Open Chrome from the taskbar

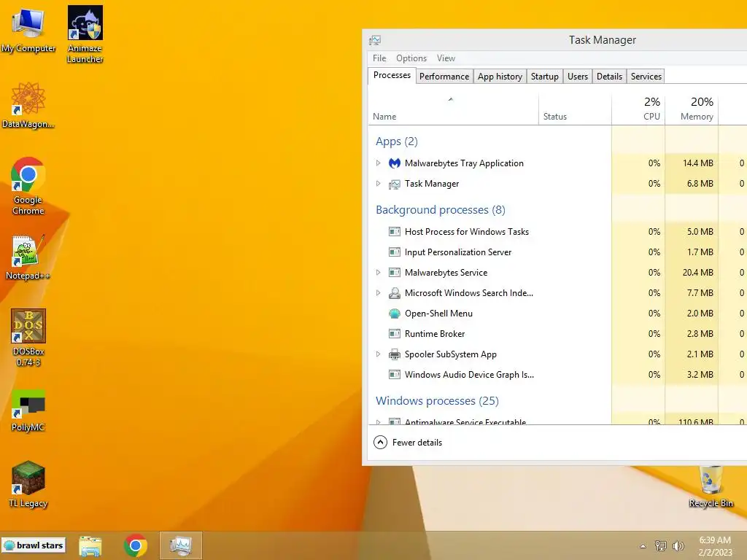(x=135, y=545)
